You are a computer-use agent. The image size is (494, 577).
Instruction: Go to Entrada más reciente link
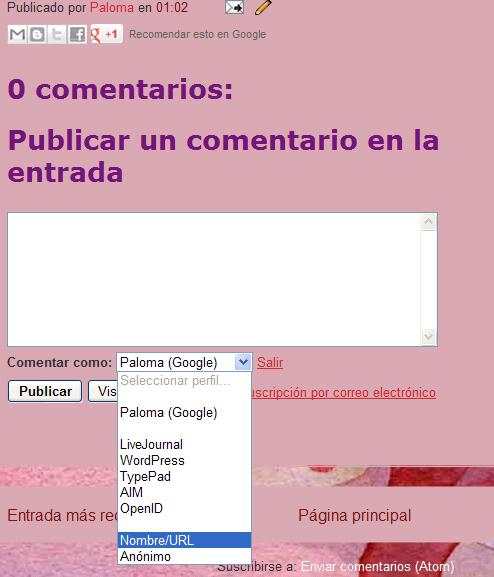[x=62, y=515]
